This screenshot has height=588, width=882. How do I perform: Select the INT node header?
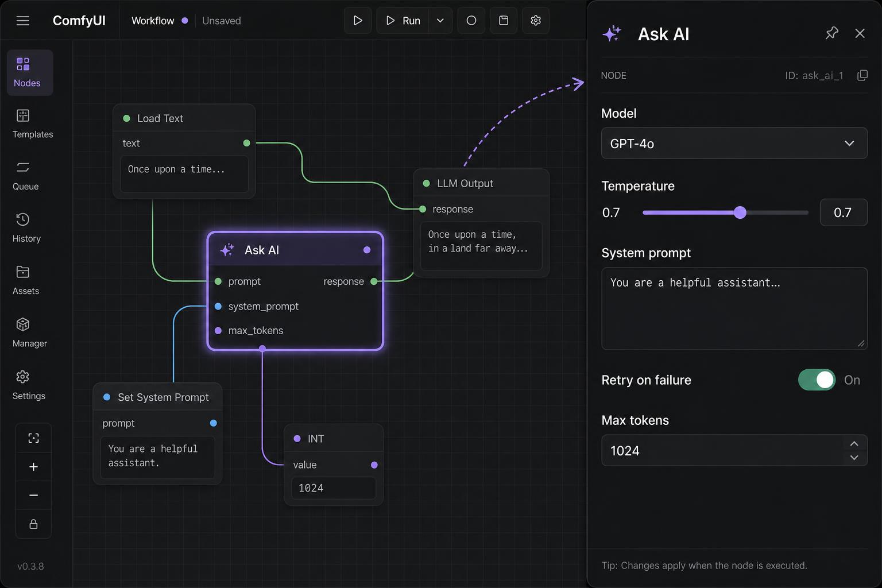333,438
